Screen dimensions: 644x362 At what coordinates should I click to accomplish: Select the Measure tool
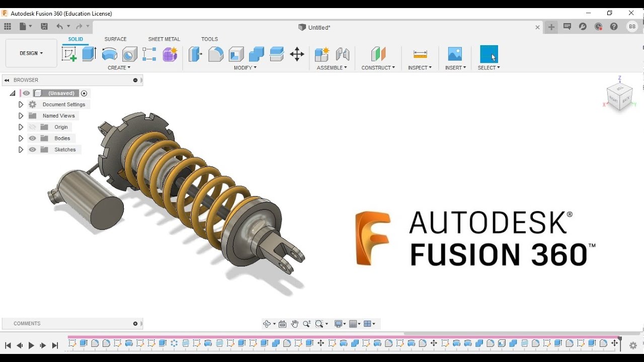point(420,54)
